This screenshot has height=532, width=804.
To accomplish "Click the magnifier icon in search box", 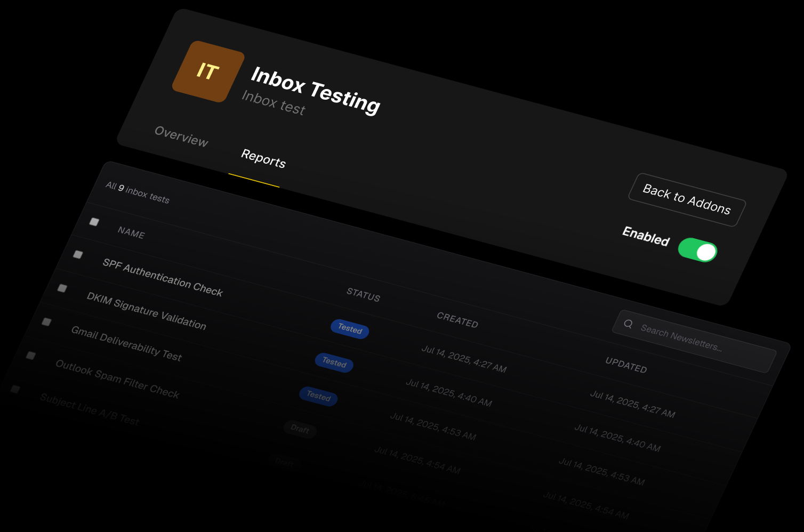I will [628, 324].
